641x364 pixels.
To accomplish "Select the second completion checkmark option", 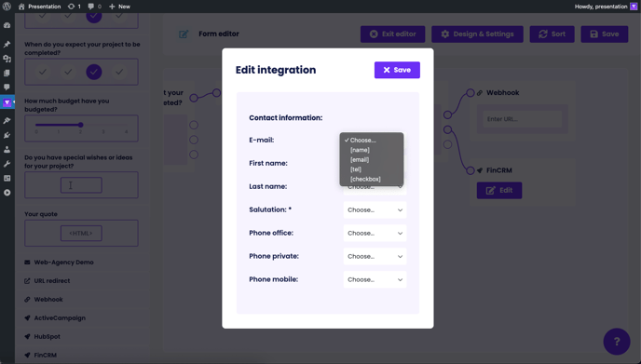I will click(68, 72).
